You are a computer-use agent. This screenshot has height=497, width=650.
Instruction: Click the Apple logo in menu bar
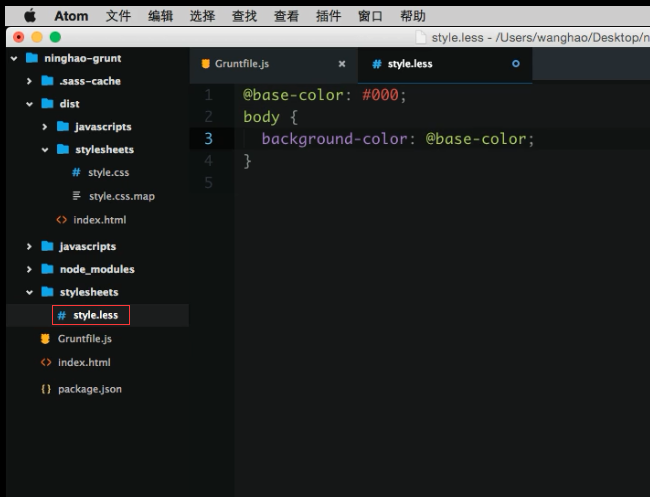click(x=30, y=16)
